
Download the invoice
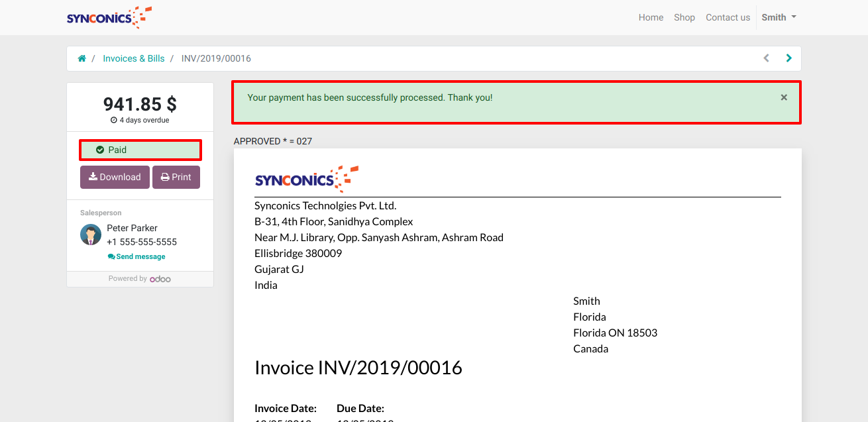115,177
